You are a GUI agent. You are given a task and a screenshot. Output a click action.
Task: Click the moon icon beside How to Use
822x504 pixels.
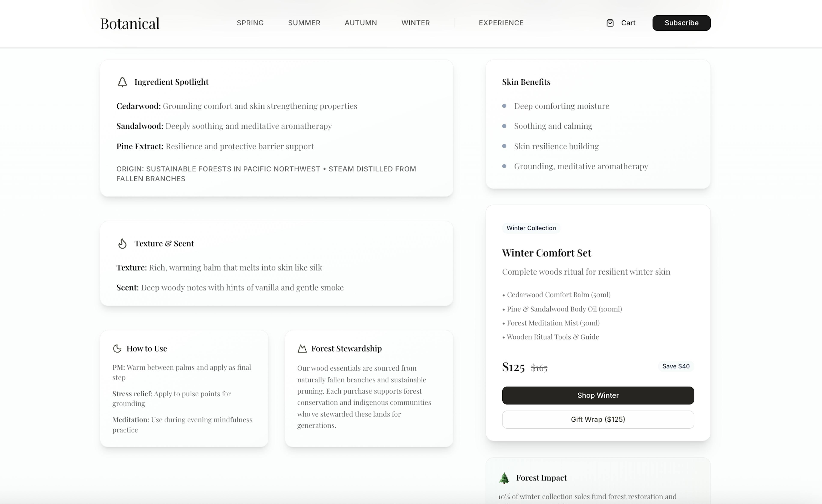coord(117,349)
